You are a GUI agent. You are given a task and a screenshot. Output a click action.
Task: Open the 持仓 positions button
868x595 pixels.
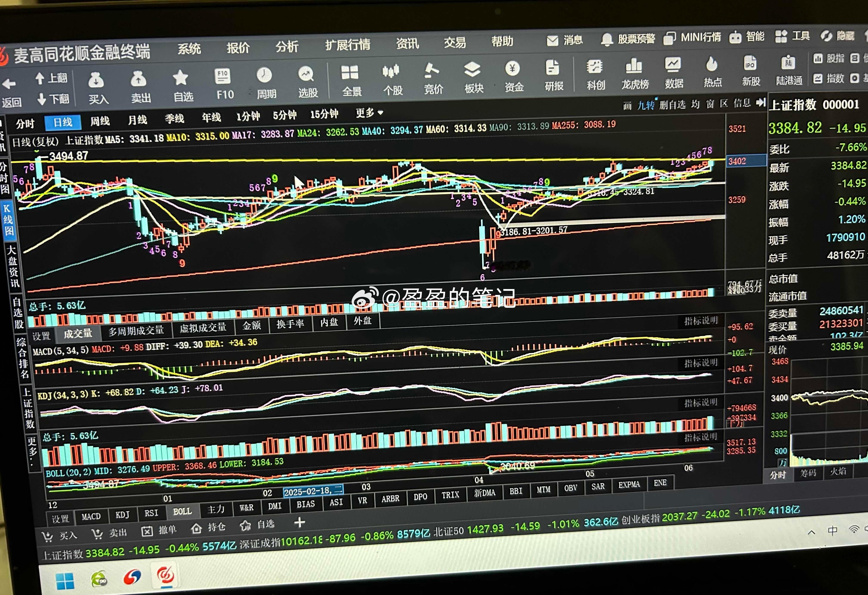208,527
